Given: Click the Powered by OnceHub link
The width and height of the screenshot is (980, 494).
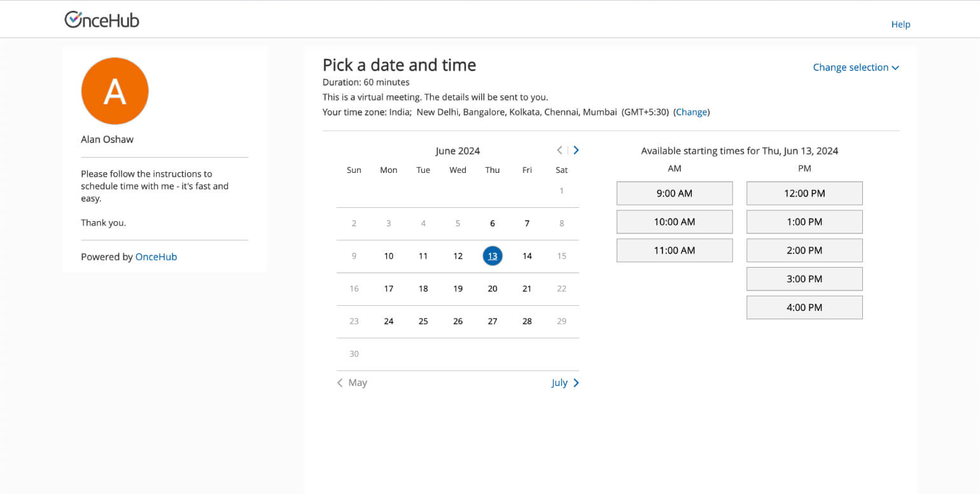Looking at the screenshot, I should tap(156, 256).
